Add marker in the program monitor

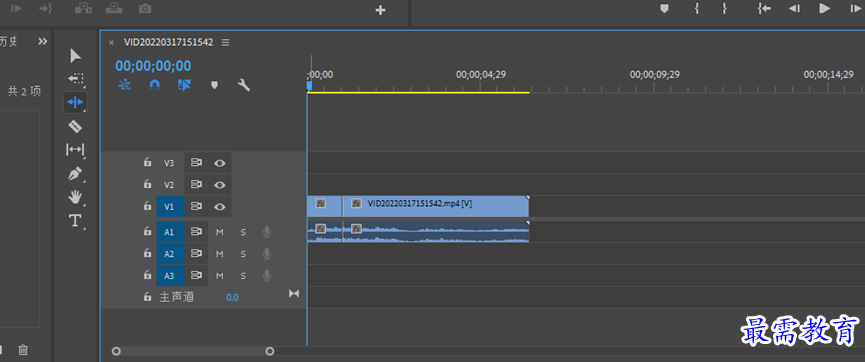[664, 8]
